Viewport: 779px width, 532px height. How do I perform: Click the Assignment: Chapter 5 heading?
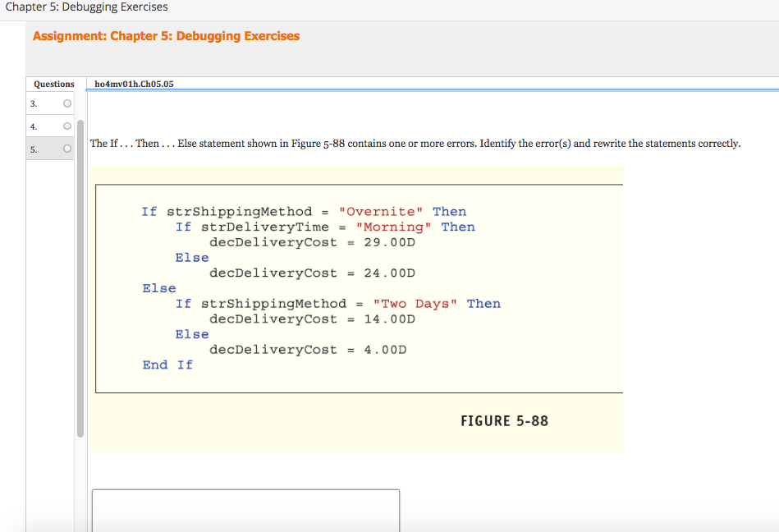[x=167, y=36]
